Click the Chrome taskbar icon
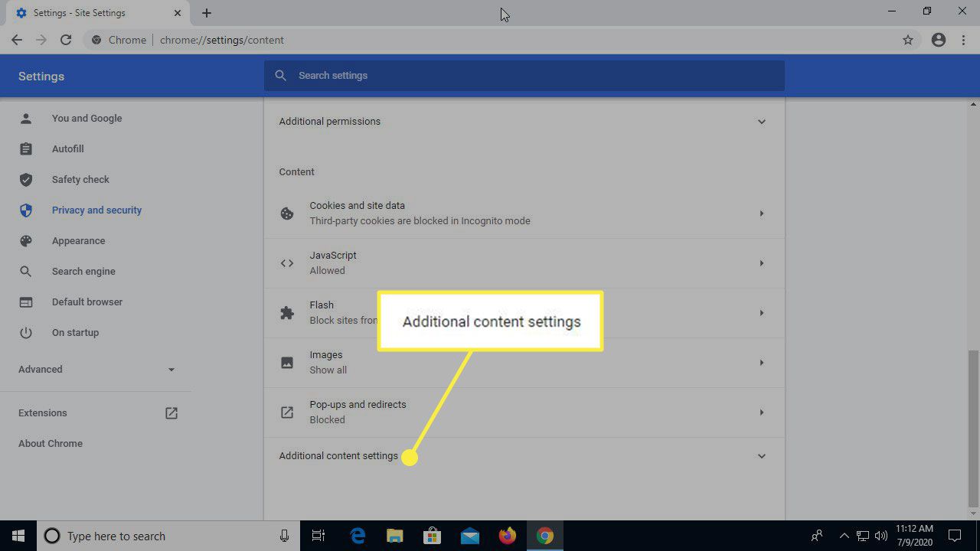This screenshot has width=980, height=551. 544,536
